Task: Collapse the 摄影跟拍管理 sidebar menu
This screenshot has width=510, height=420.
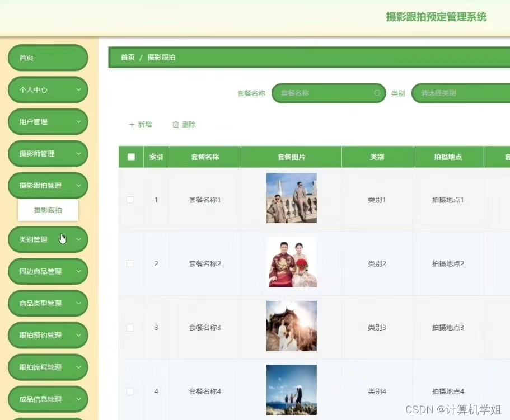Action: (x=48, y=185)
